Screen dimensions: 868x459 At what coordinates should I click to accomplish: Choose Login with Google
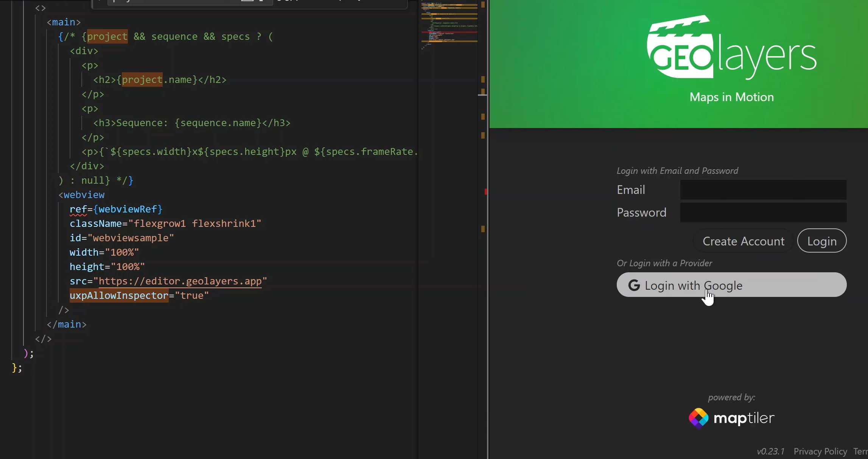pos(731,285)
